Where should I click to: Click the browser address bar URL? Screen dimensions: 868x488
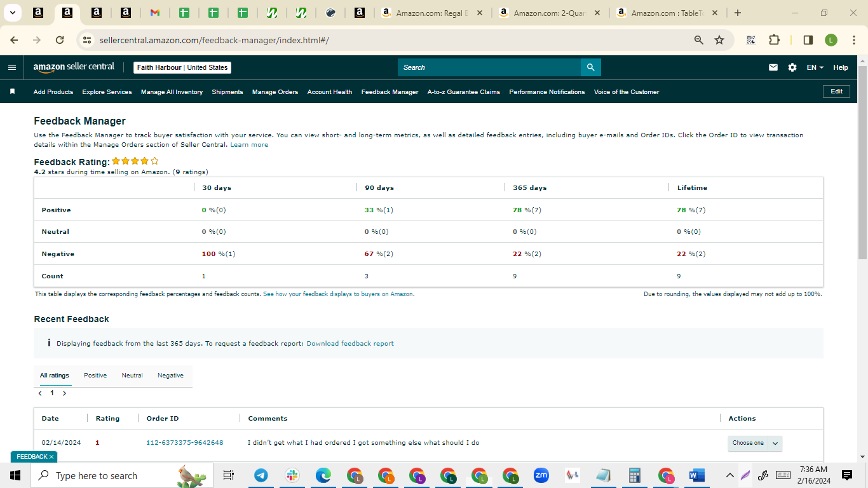214,40
